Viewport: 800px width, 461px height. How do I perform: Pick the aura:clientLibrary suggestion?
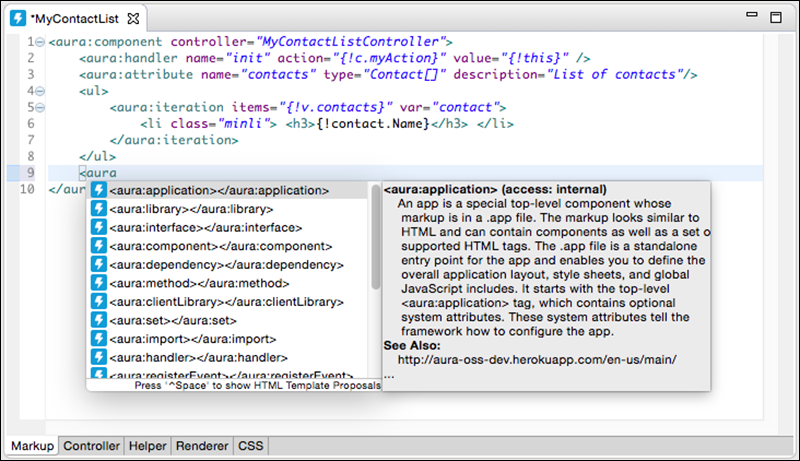coord(227,302)
